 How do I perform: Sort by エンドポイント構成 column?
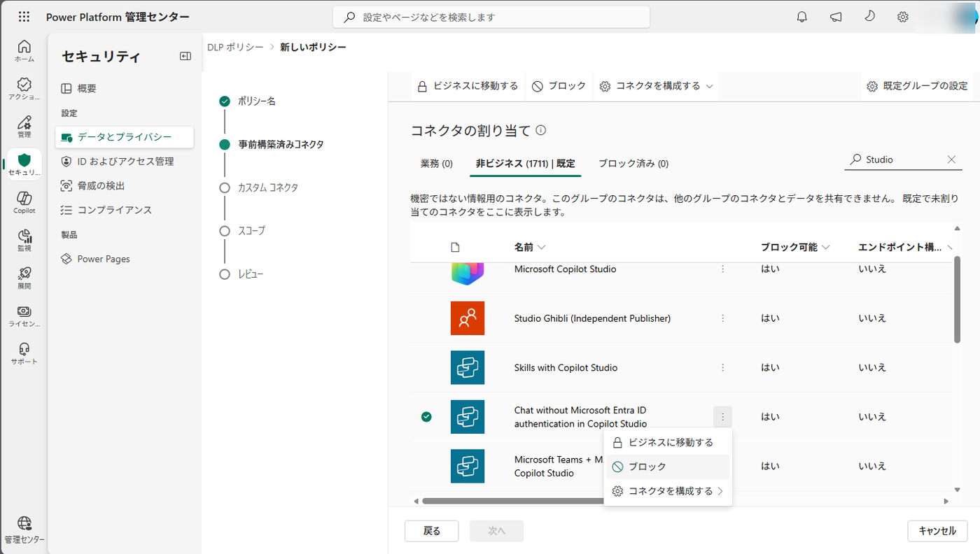(905, 247)
